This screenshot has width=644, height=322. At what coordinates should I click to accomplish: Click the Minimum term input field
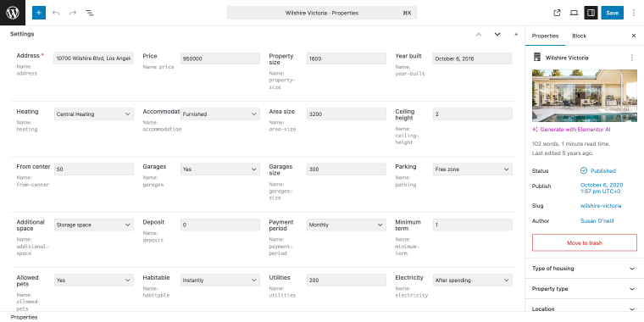(472, 225)
